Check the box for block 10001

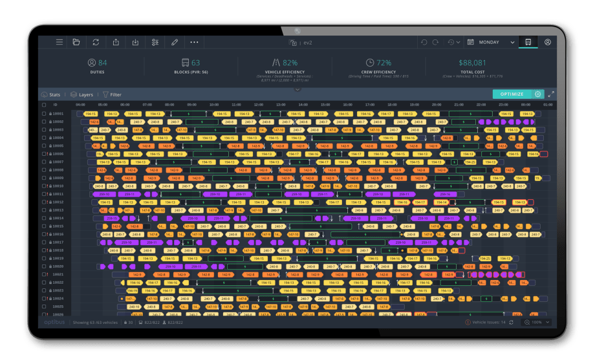click(x=45, y=114)
